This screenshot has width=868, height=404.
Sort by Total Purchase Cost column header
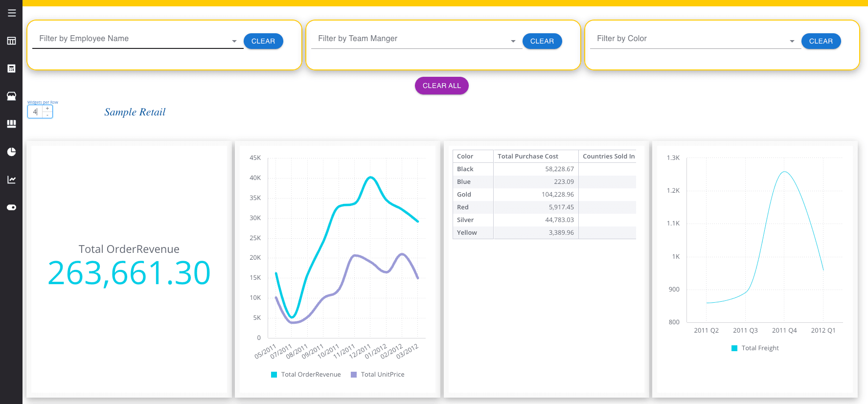pyautogui.click(x=536, y=156)
